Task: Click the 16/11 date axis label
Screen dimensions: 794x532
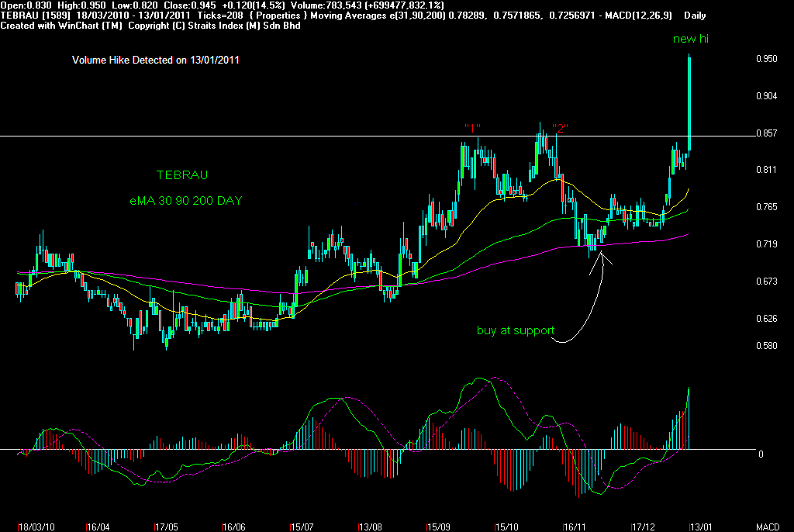Action: [x=575, y=527]
